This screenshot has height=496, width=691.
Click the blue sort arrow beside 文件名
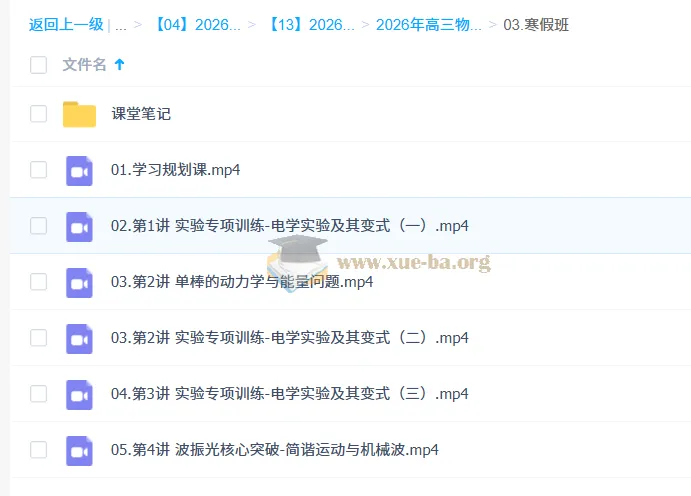120,65
